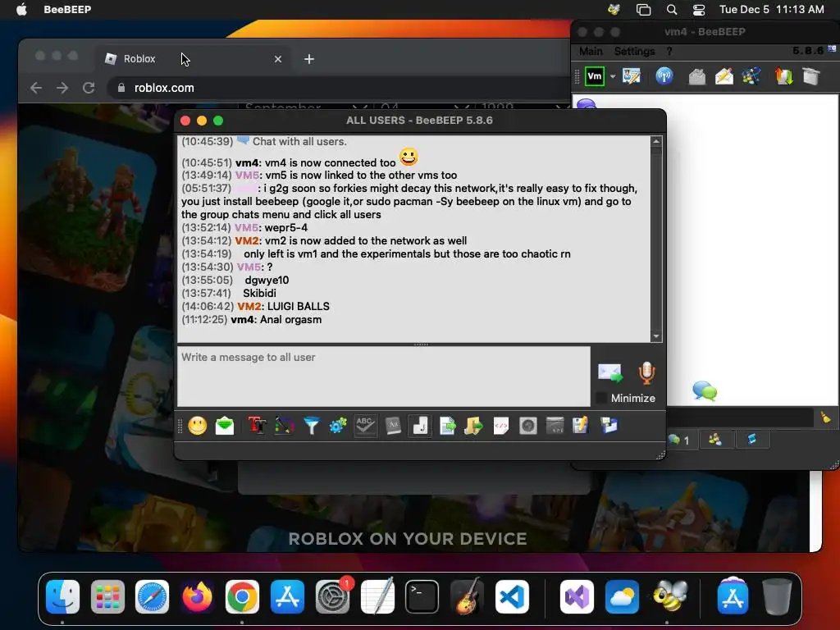Click the envelope with pencil compose icon
Viewport: 840px width, 630px height.
pos(724,76)
